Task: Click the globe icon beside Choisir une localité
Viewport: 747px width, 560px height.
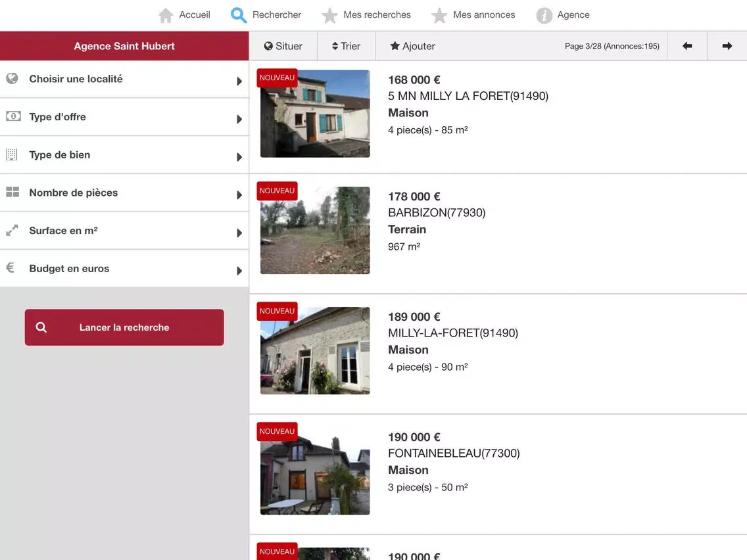Action: (12, 78)
